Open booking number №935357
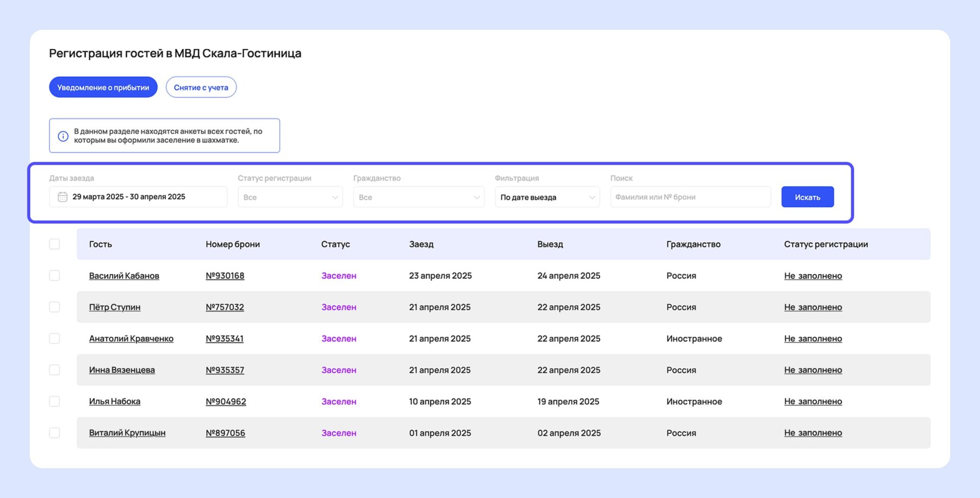Viewport: 980px width, 498px height. pos(225,370)
